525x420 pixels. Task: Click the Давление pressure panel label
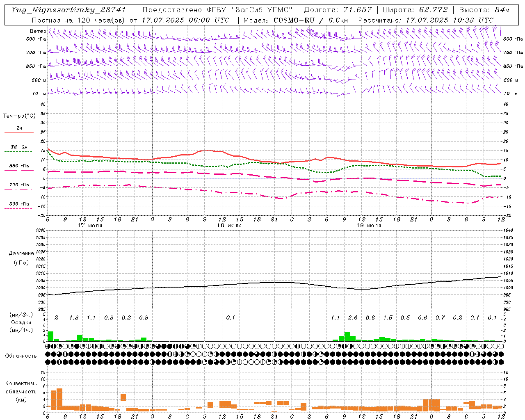21,253
